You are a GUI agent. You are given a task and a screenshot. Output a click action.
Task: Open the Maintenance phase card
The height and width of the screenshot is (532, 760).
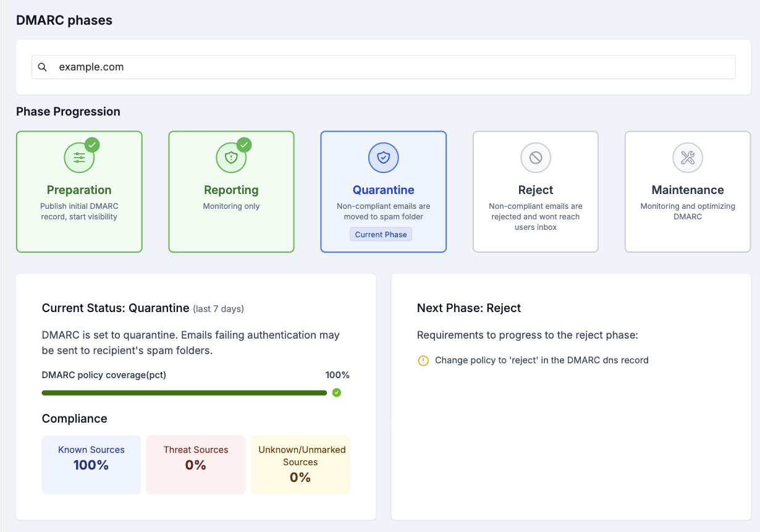point(687,192)
